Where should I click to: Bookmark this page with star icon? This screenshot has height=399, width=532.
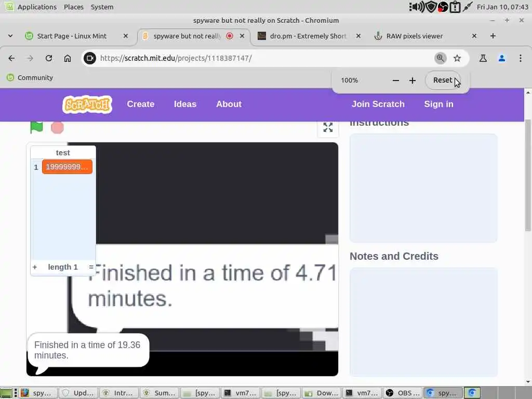(x=457, y=58)
